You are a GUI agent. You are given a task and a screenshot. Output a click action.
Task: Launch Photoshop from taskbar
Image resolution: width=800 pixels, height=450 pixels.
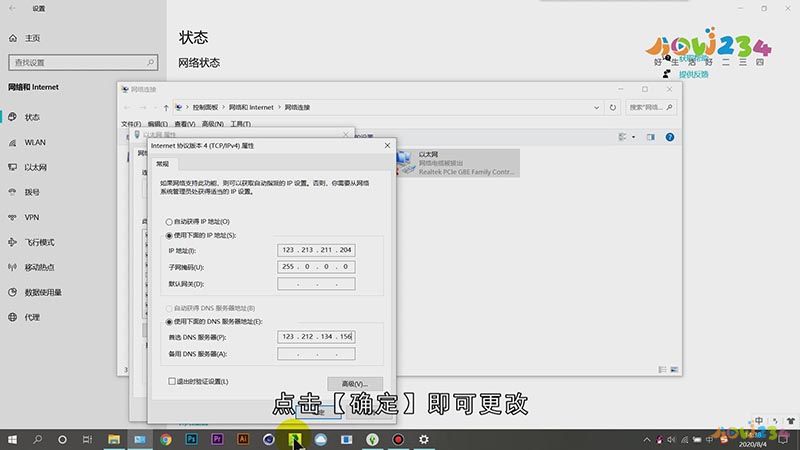191,439
